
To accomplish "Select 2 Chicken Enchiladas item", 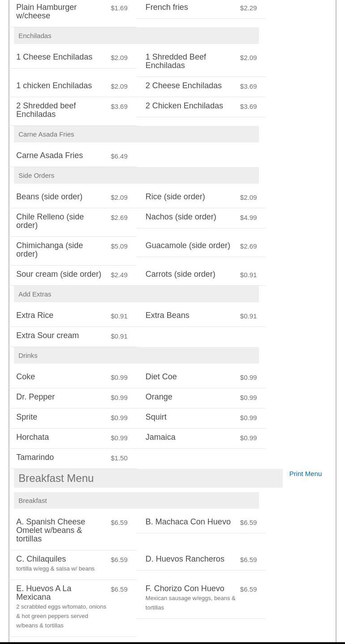I will click(184, 106).
